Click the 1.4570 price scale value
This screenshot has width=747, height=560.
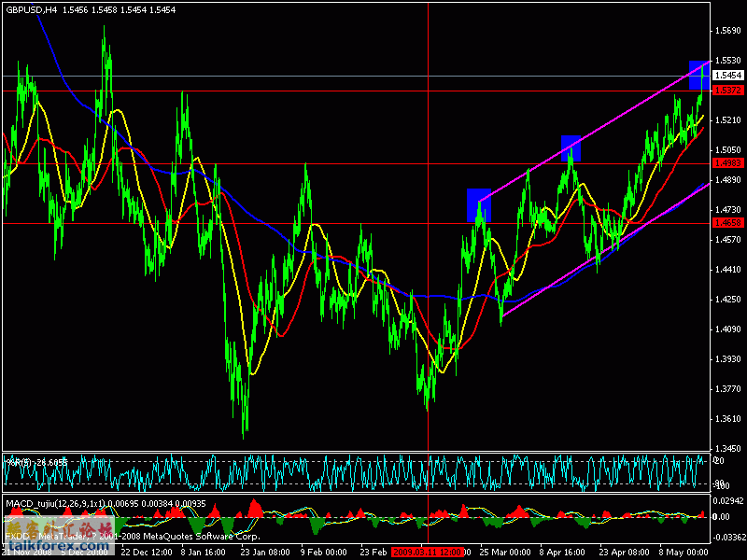(x=728, y=240)
